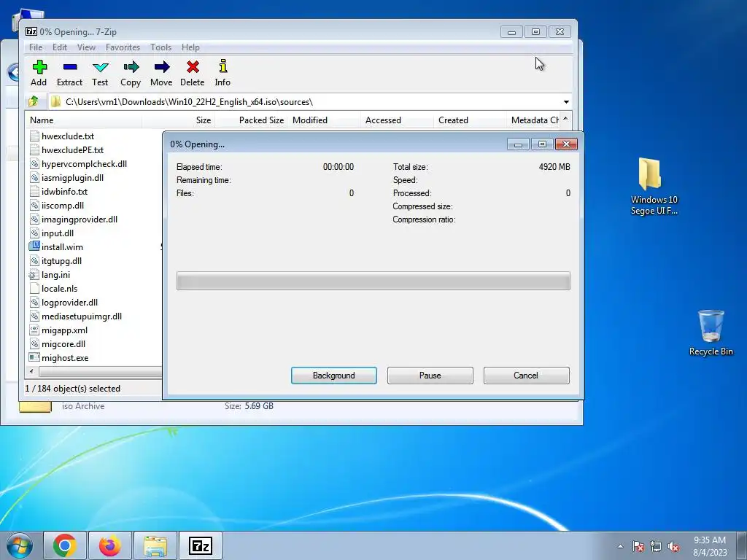Click the 7-Zip taskbar icon

coord(201,545)
